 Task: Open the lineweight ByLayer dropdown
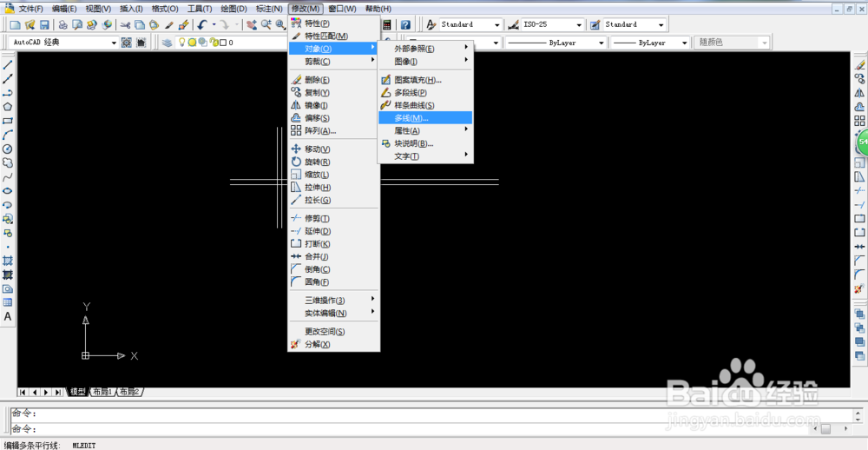coord(685,43)
